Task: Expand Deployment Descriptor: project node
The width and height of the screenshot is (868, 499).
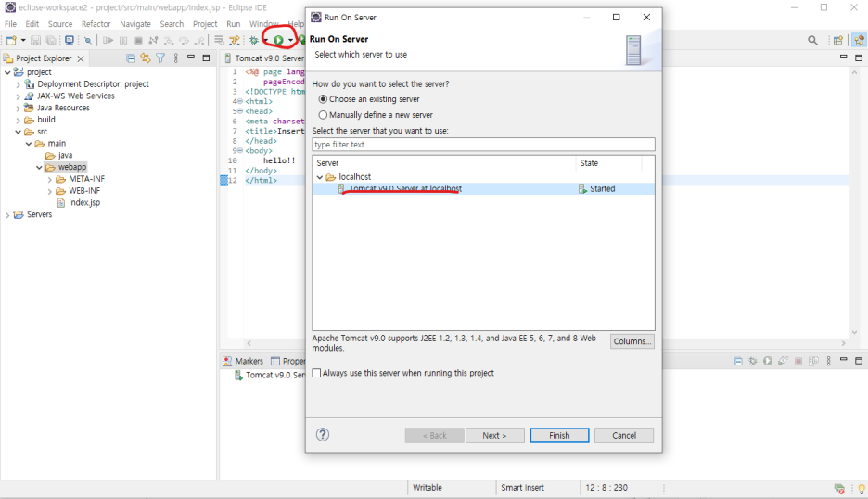Action: 18,84
